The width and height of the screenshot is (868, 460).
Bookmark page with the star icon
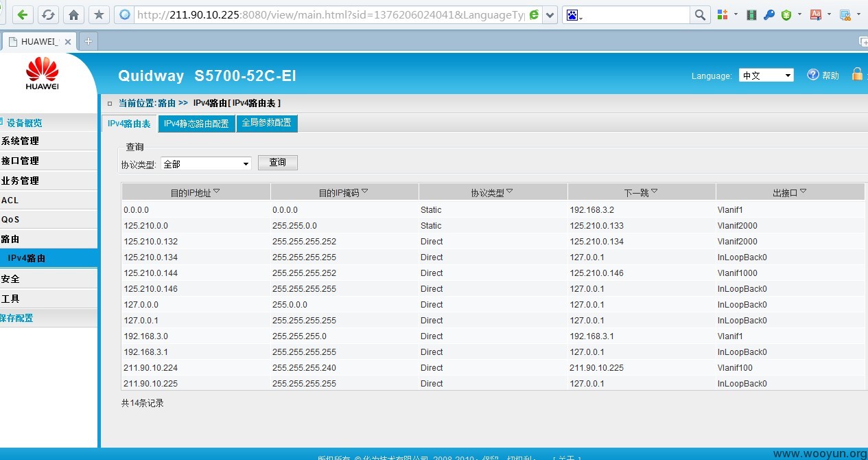tap(99, 14)
